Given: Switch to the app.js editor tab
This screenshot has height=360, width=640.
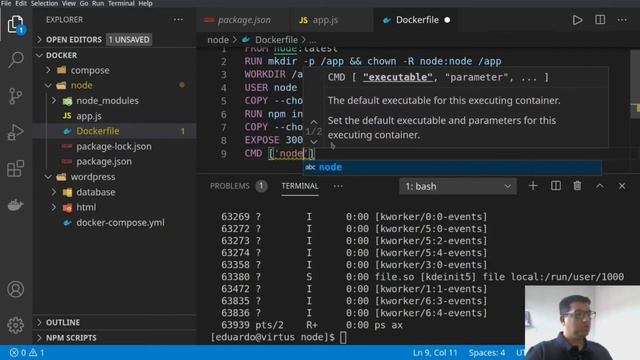Looking at the screenshot, I should 331,20.
